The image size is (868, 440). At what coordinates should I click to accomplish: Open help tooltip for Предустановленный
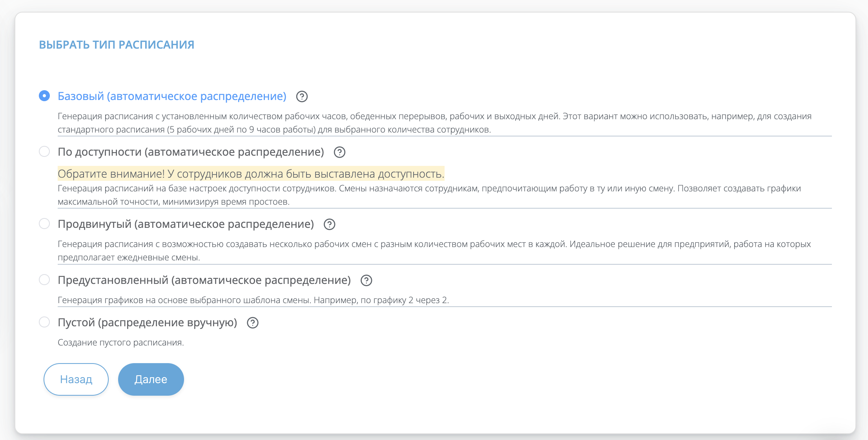point(366,280)
